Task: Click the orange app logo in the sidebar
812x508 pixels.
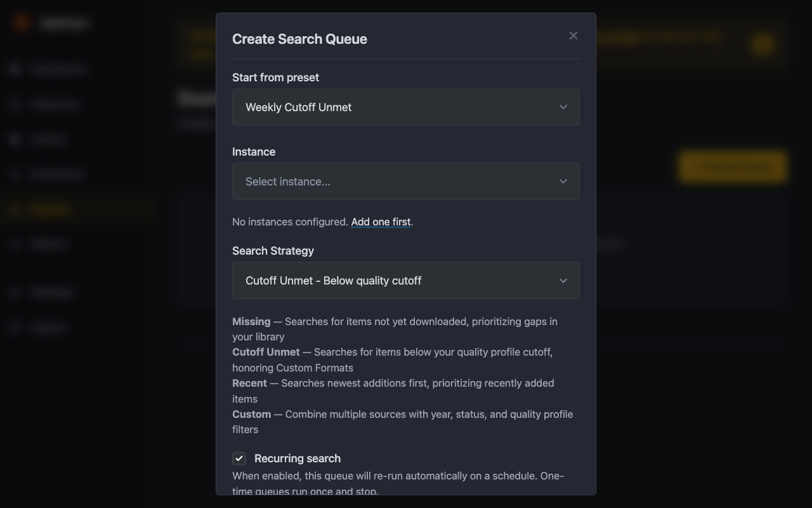Action: click(21, 22)
